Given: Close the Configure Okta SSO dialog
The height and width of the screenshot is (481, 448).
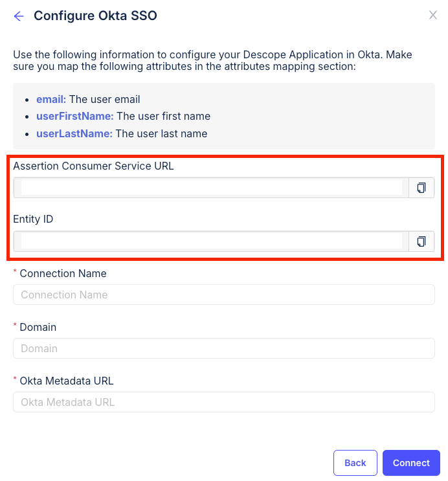Looking at the screenshot, I should (x=433, y=15).
